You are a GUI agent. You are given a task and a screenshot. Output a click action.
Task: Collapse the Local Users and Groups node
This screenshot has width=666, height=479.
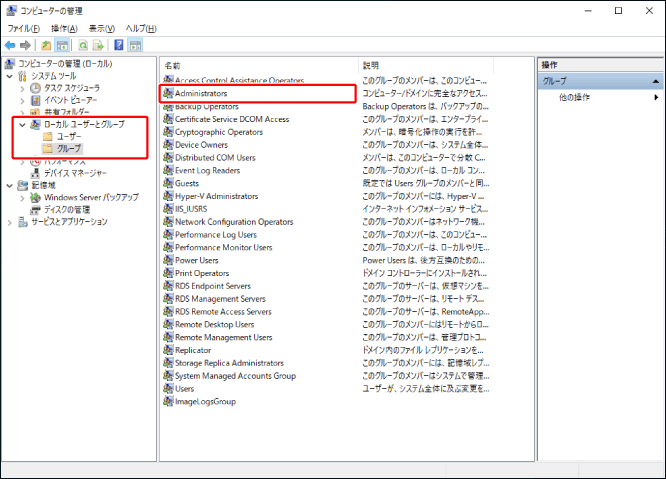(x=22, y=124)
